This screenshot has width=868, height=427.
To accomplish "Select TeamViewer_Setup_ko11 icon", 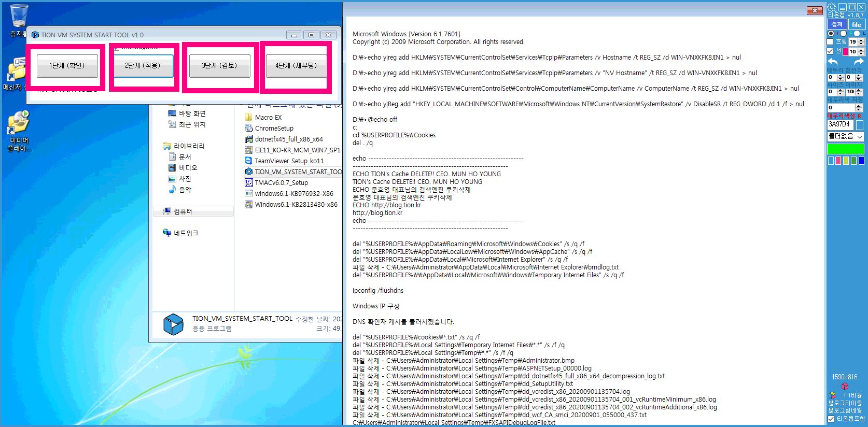I will click(248, 161).
